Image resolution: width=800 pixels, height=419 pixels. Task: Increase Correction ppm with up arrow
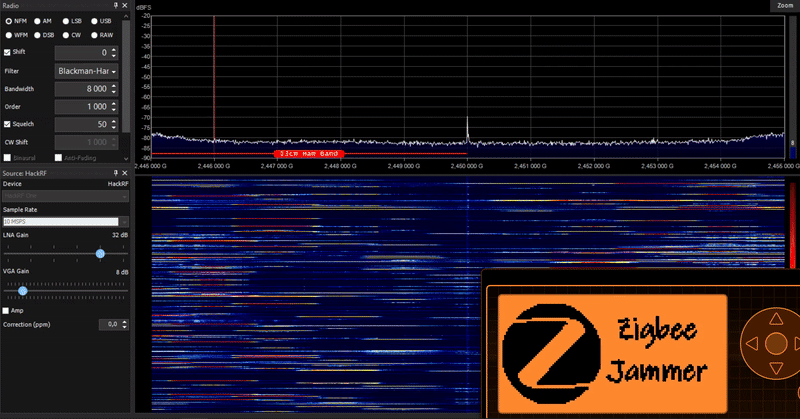click(x=125, y=322)
